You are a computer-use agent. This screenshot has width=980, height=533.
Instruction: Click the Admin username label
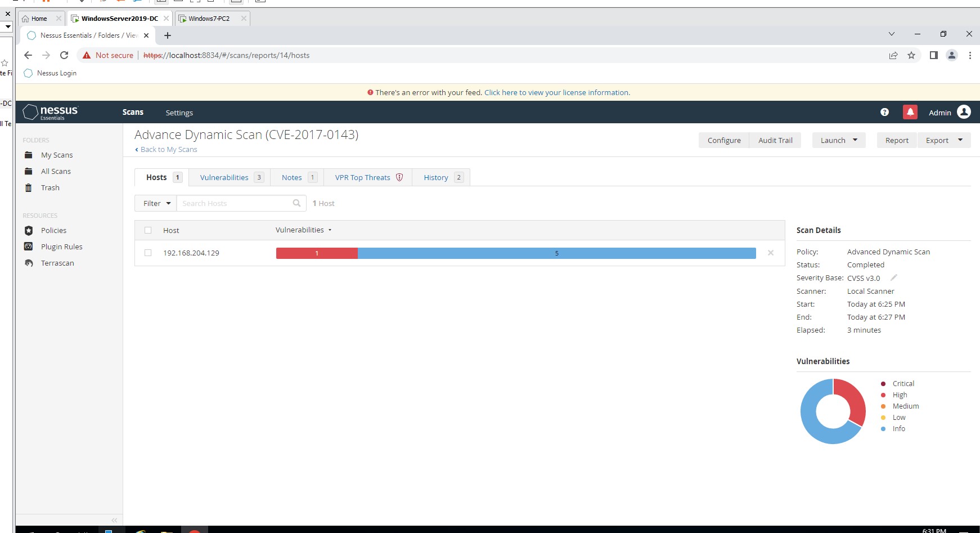(939, 113)
